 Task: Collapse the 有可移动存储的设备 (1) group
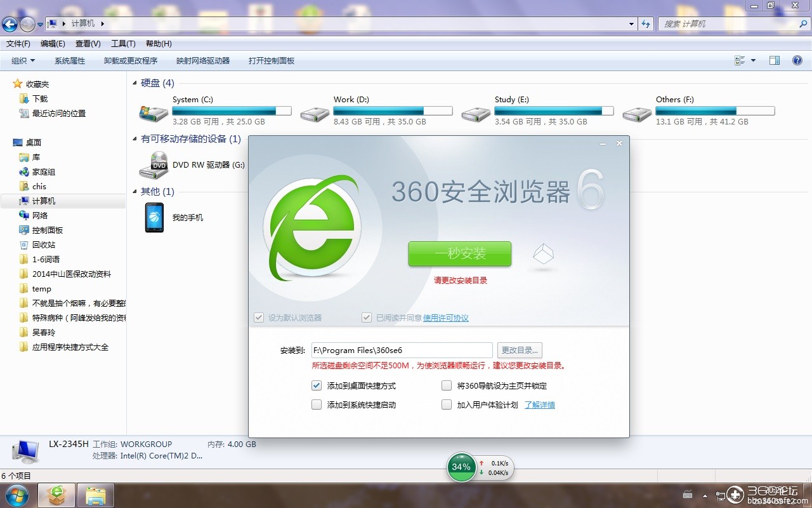click(x=135, y=138)
